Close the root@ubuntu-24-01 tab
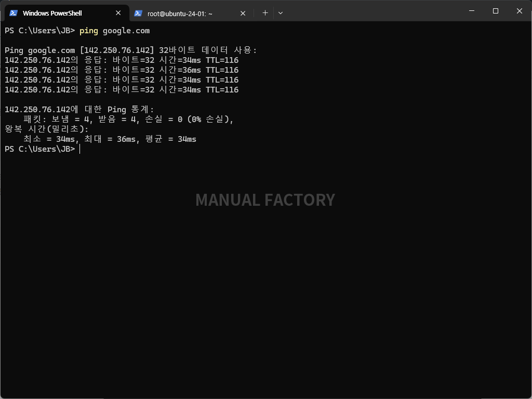Screen dimensions: 532x399 coord(243,13)
